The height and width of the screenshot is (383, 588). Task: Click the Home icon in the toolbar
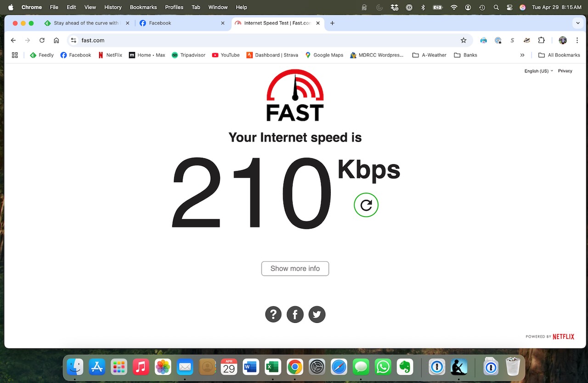[56, 40]
